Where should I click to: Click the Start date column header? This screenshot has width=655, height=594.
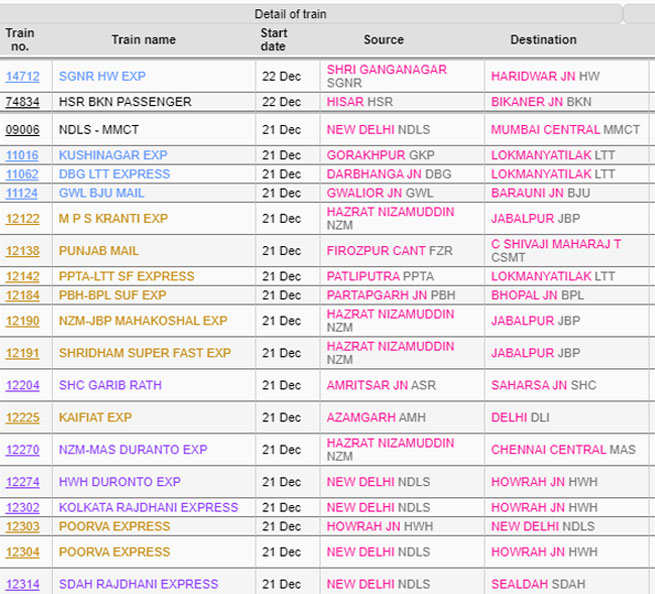tap(273, 40)
